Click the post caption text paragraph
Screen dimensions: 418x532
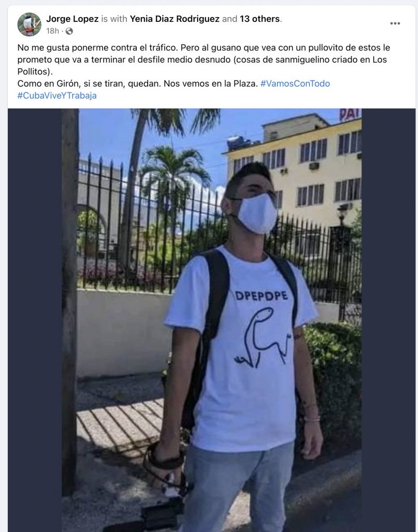[204, 71]
